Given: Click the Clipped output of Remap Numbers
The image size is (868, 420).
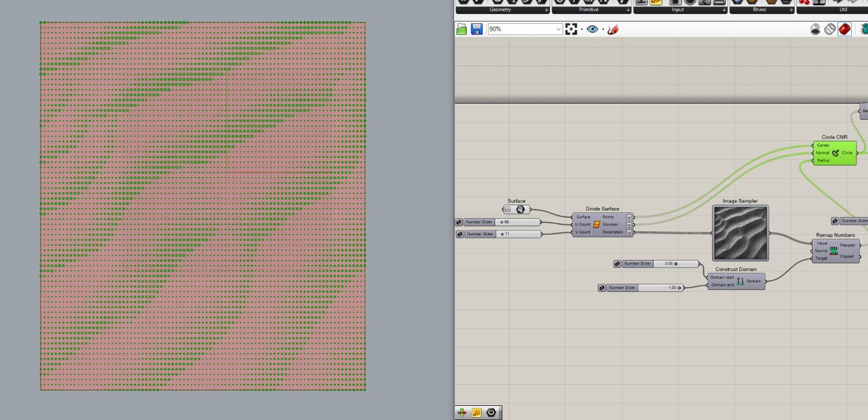Looking at the screenshot, I should pos(847,256).
